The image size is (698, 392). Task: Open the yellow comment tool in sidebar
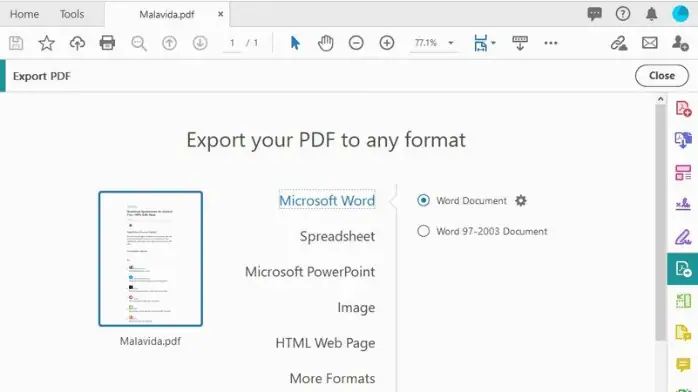point(683,365)
